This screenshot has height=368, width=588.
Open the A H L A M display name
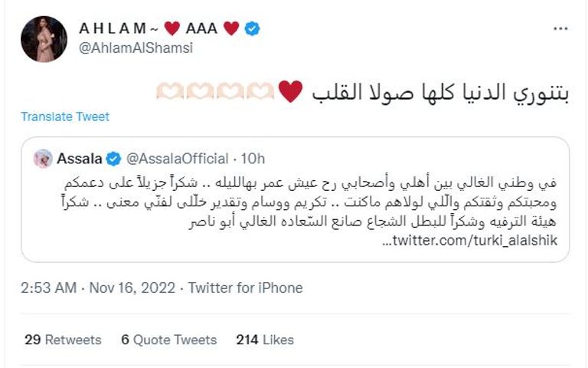(x=112, y=29)
